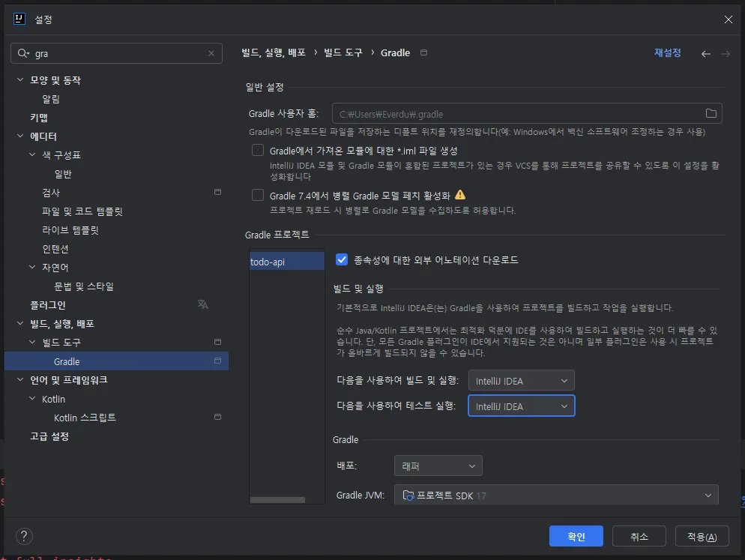Collapse the 모양 및 동작 tree node

click(x=20, y=80)
